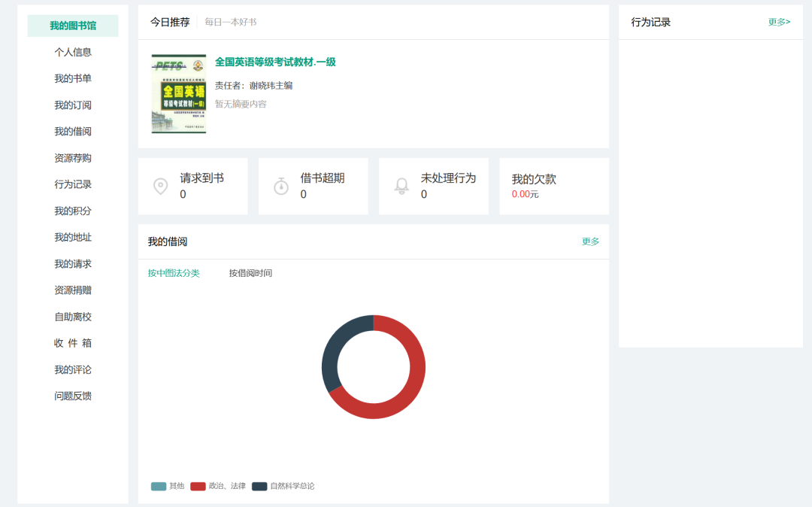Open 我的书单 from the sidebar
812x507 pixels.
pos(73,78)
